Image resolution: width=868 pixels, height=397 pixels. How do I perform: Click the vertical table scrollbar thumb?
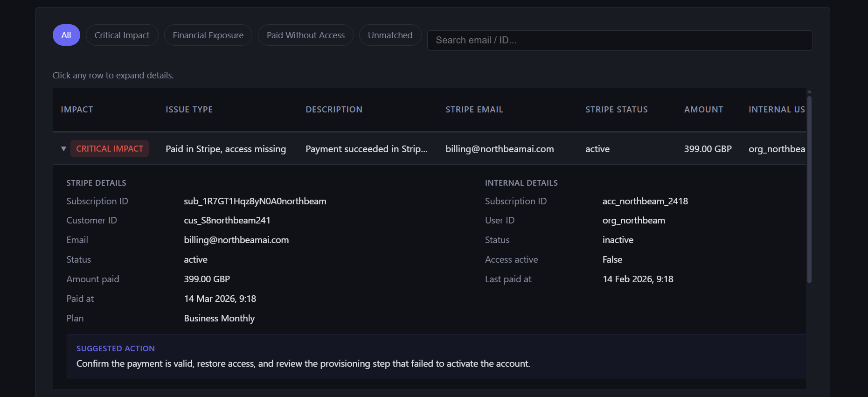pos(809,189)
